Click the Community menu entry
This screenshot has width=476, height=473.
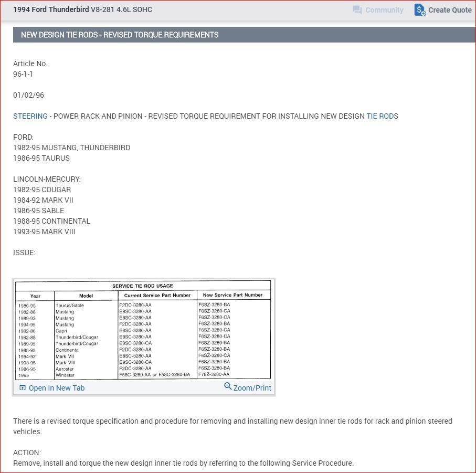[384, 10]
